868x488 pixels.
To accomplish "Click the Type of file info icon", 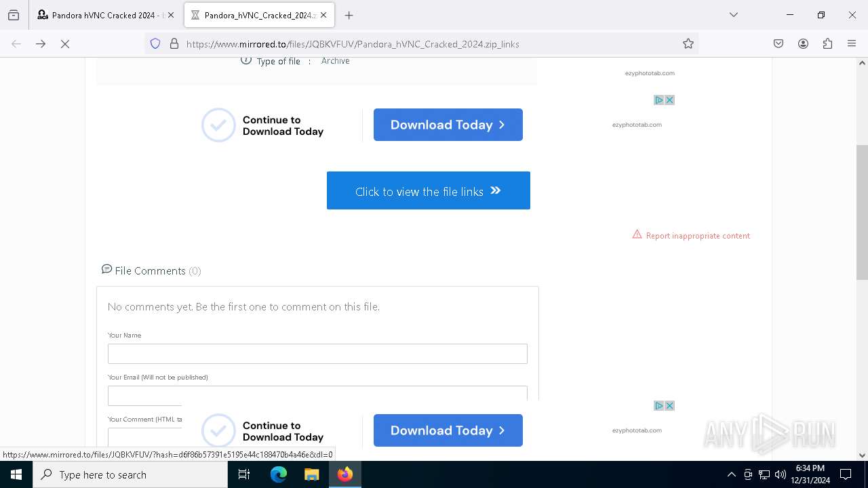I will pos(246,60).
